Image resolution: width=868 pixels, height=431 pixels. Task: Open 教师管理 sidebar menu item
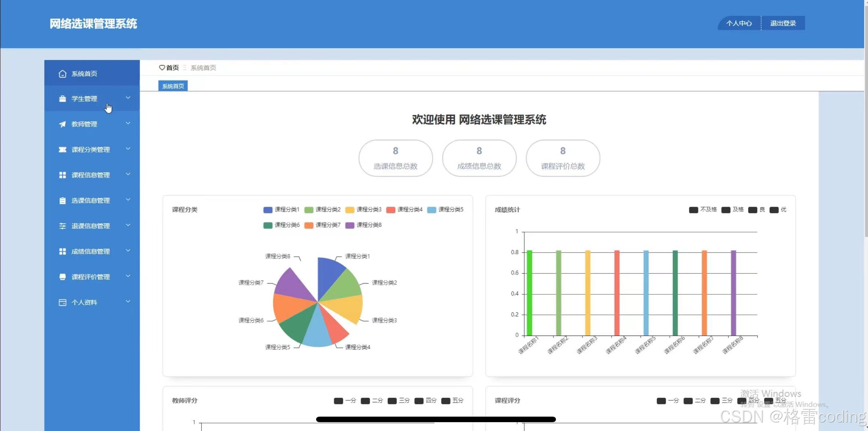[x=84, y=124]
